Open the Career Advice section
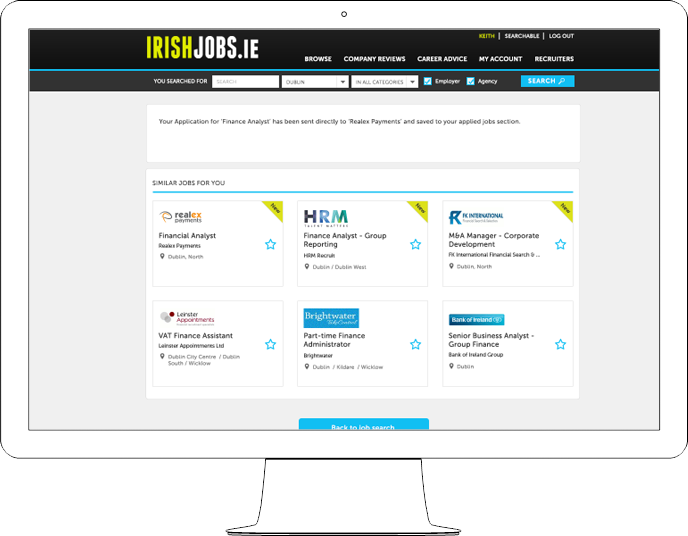Screen dimensions: 688x536 click(442, 59)
